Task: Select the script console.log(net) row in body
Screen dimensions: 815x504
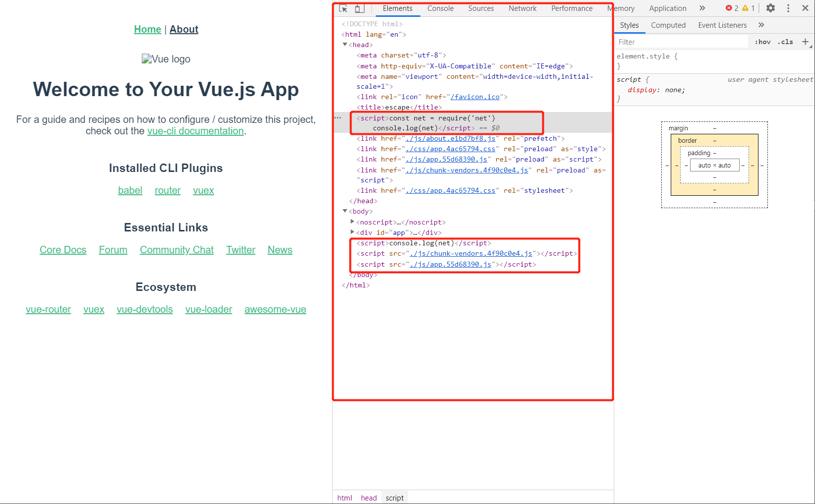Action: click(424, 243)
